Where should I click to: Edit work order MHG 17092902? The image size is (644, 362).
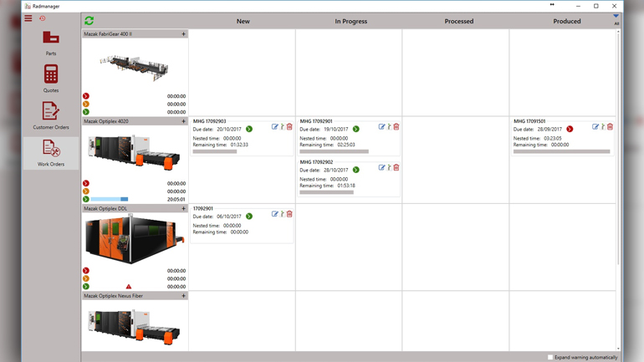381,167
